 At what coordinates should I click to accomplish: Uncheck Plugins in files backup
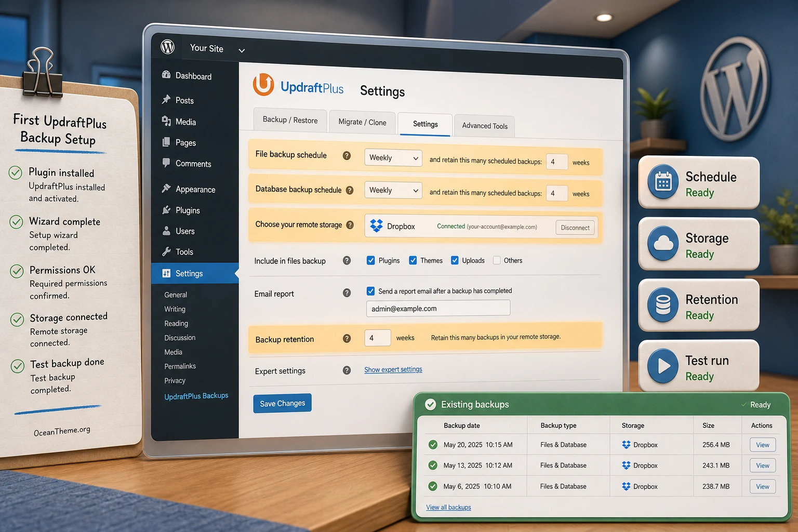(371, 260)
